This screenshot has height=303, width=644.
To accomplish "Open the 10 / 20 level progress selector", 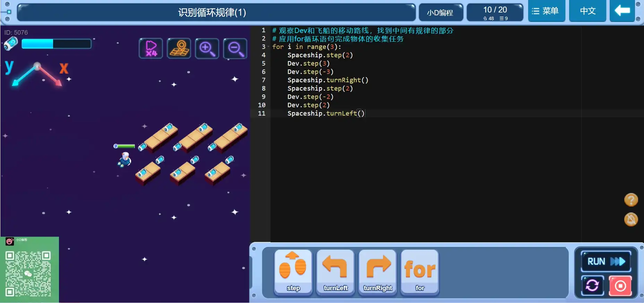I will tap(495, 13).
